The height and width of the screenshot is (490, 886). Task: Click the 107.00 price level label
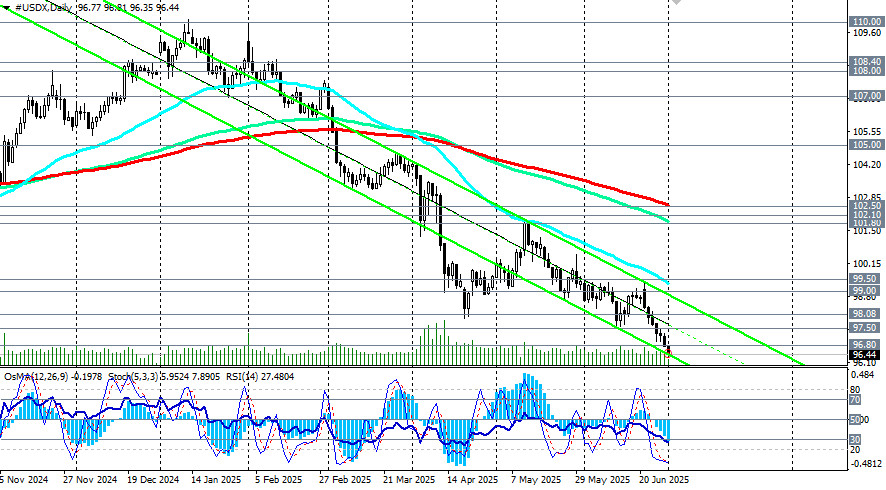867,96
